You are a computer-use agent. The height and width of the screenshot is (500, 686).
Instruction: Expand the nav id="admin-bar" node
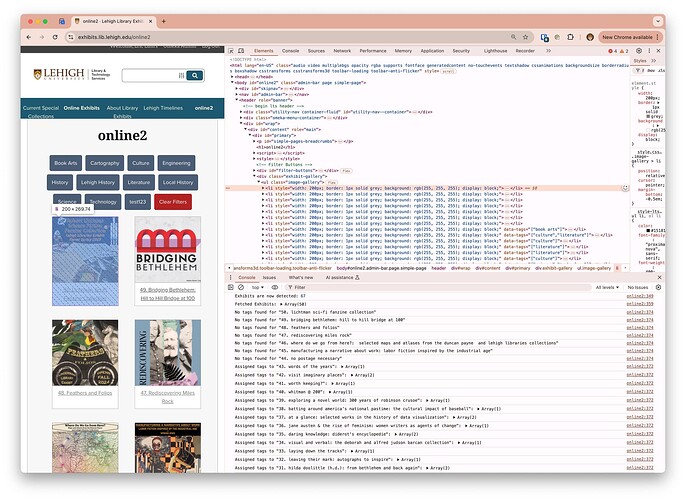pyautogui.click(x=237, y=94)
